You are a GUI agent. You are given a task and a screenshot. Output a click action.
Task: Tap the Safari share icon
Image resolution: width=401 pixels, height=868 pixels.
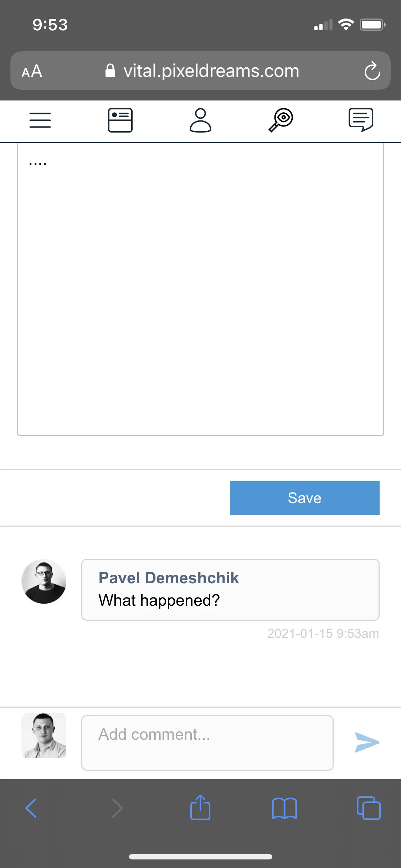(200, 808)
